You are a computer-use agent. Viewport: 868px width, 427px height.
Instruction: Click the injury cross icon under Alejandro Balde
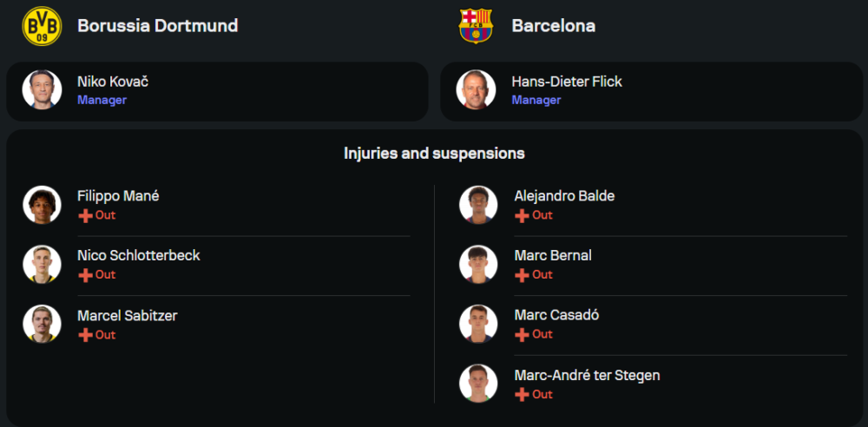point(522,215)
